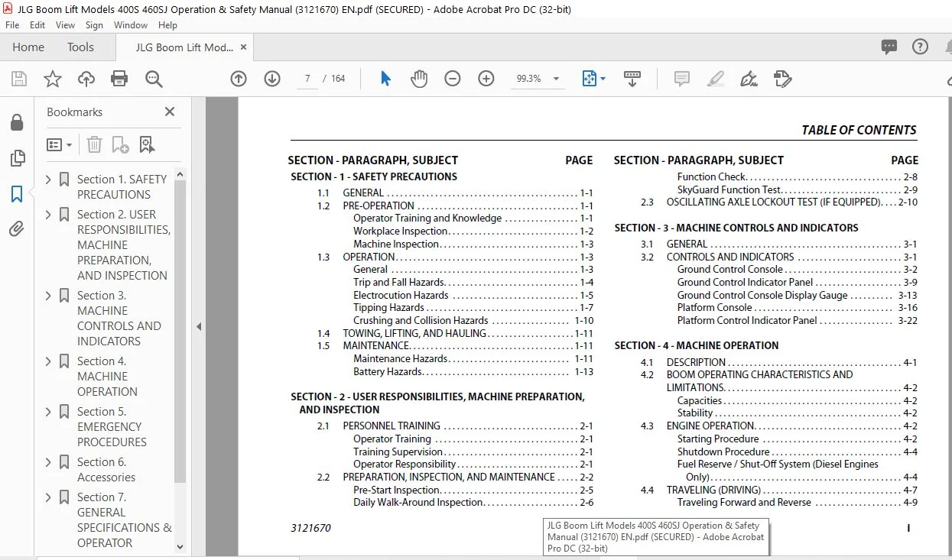Activate the Hand pan tool
The height and width of the screenshot is (560, 952).
(x=419, y=79)
